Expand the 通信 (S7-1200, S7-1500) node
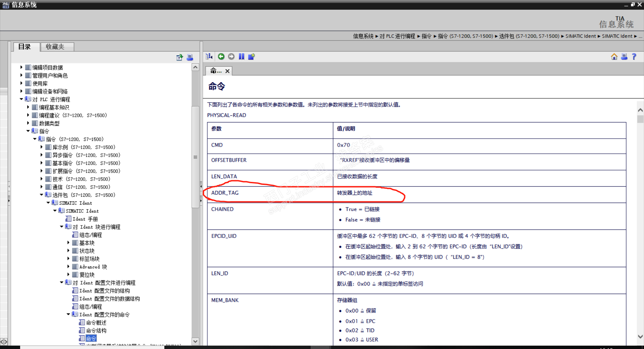The image size is (644, 349). (x=42, y=187)
